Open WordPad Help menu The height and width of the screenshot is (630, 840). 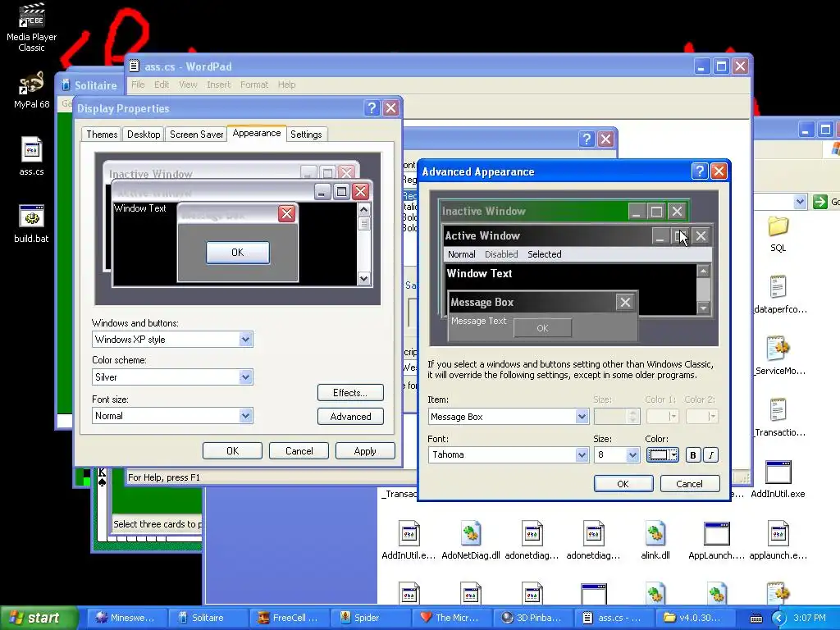click(286, 84)
